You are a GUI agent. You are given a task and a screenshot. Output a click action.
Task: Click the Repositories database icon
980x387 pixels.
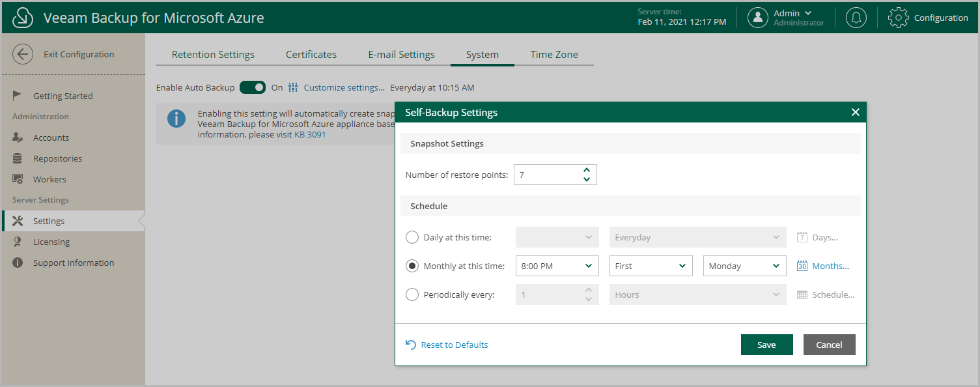[18, 158]
